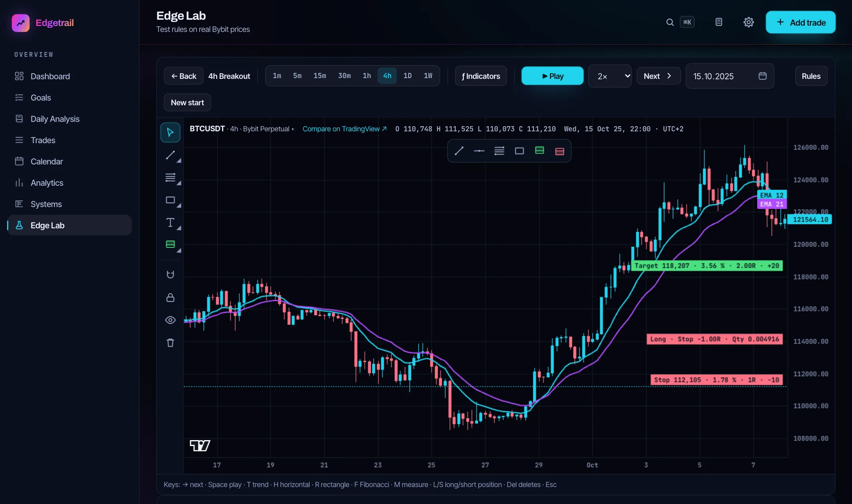Viewport: 852px width, 504px height.
Task: Expand the BTCUSDT symbol dropdown
Action: [x=293, y=129]
